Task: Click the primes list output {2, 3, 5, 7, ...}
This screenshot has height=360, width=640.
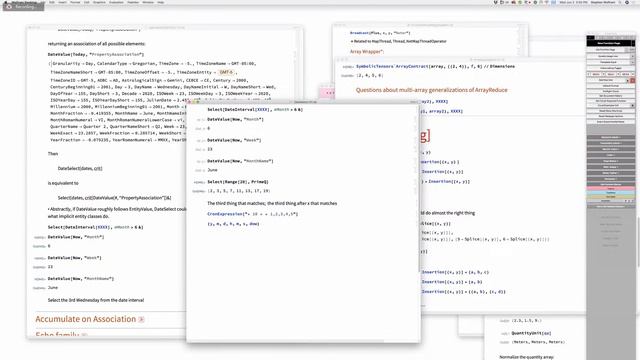Action: pyautogui.click(x=238, y=191)
